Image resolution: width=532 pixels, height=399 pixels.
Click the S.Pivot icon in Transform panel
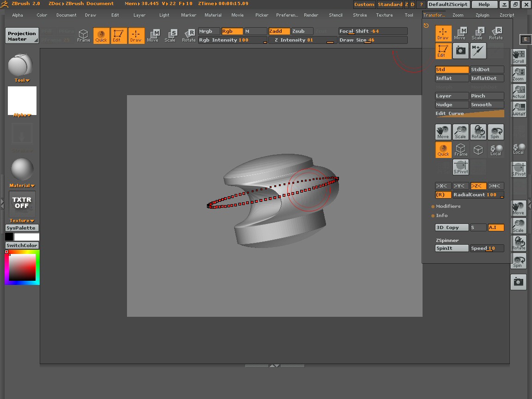(x=460, y=167)
